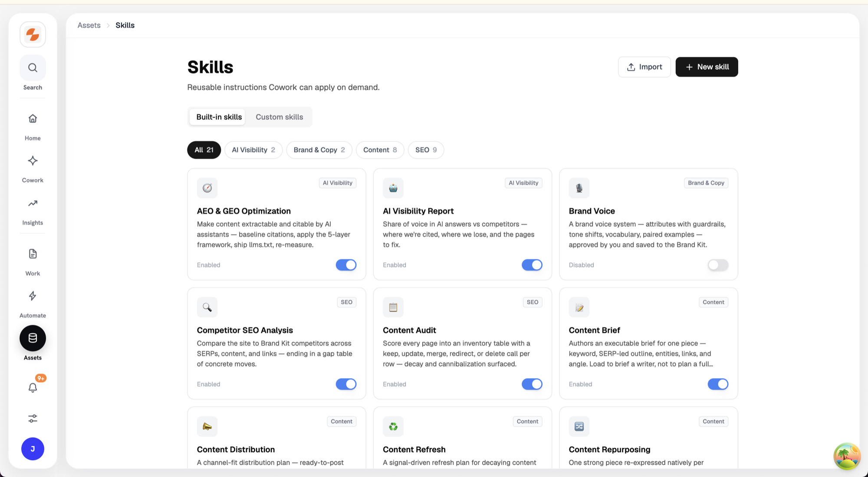Open user avatar J menu
The image size is (868, 477).
[x=33, y=449]
